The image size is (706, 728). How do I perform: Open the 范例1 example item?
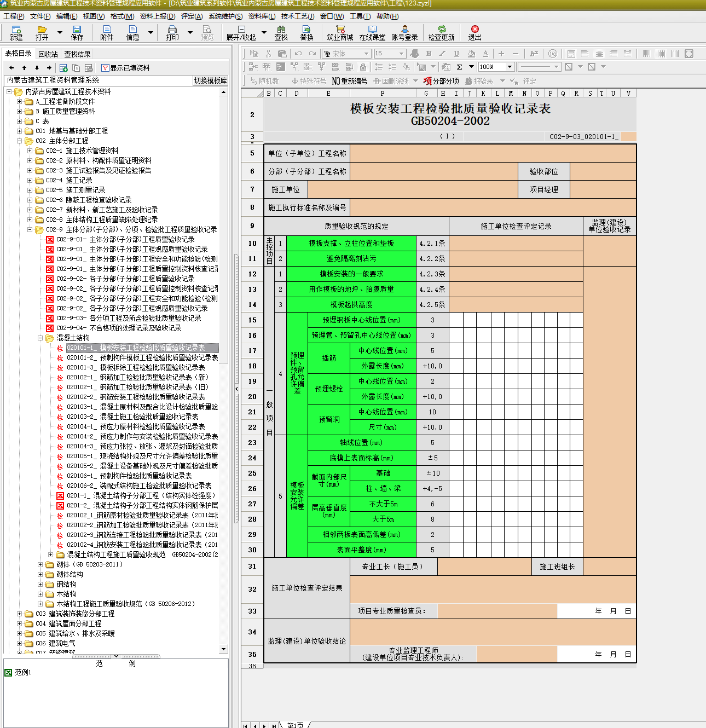[18, 672]
